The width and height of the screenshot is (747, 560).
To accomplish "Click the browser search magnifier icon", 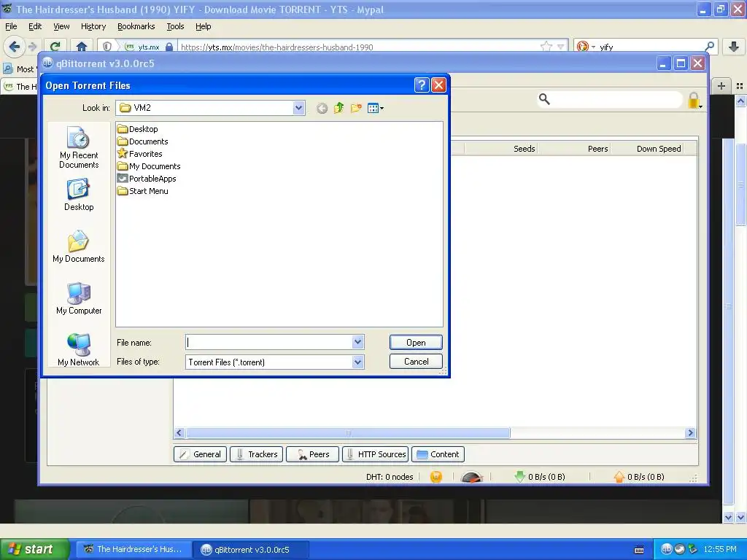I will click(x=709, y=47).
